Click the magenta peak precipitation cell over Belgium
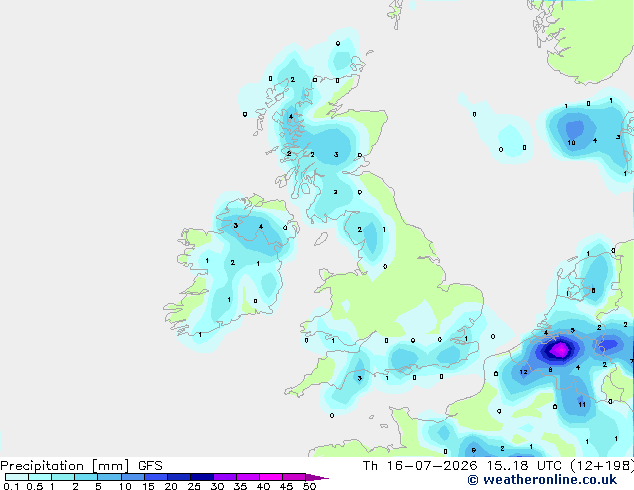This screenshot has height=490, width=634. [560, 350]
